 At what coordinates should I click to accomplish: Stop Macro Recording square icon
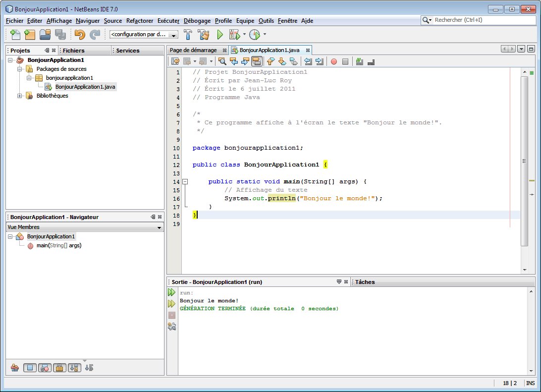(x=345, y=61)
